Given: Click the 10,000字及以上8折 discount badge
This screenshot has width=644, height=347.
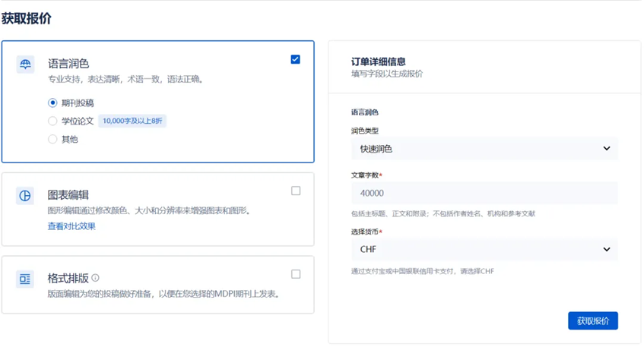Looking at the screenshot, I should click(x=132, y=121).
